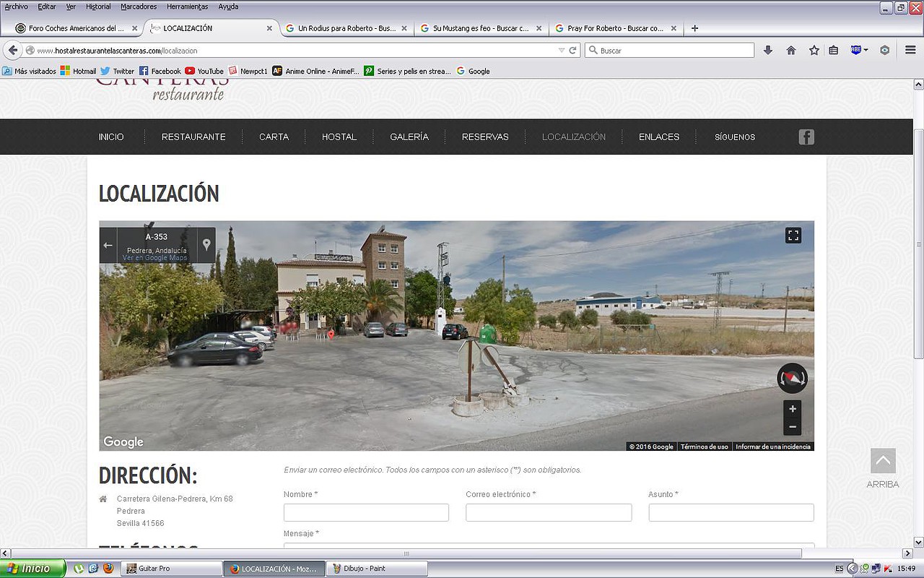Expand the URL bar history dropdown arrow
The height and width of the screenshot is (578, 924).
562,51
